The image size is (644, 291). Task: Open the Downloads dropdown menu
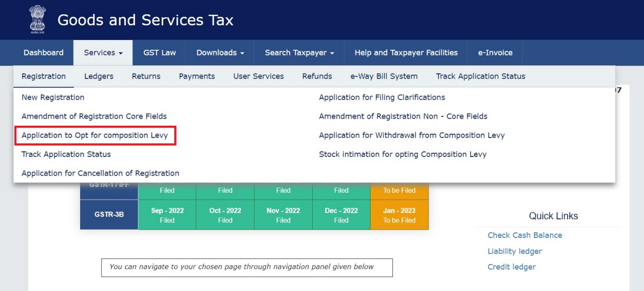[x=220, y=53]
